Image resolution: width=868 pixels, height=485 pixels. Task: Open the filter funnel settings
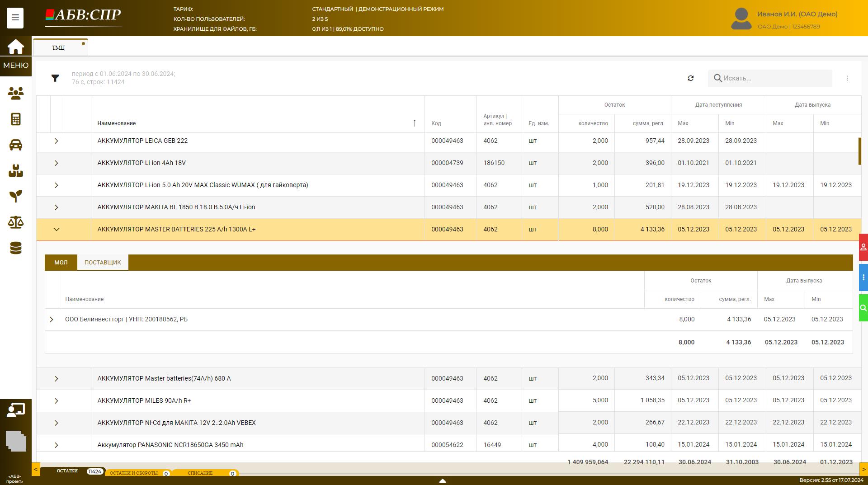(x=55, y=78)
